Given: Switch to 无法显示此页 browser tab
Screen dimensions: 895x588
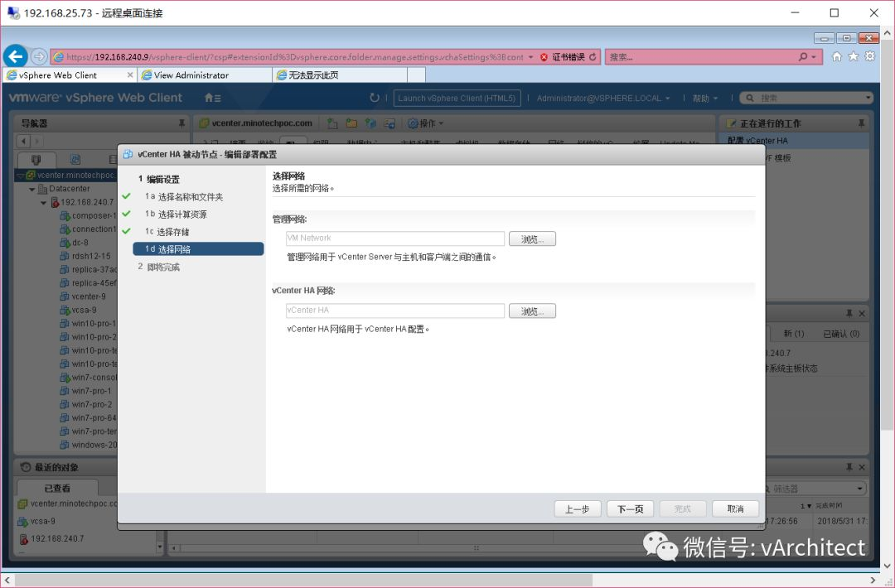Looking at the screenshot, I should (x=341, y=75).
